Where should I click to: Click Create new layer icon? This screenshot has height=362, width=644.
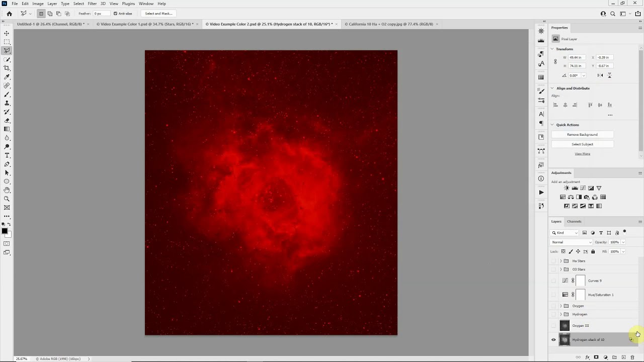[x=623, y=357]
